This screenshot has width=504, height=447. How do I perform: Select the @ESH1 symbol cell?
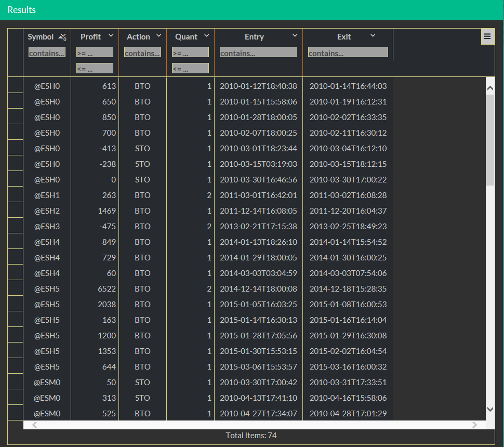click(47, 195)
